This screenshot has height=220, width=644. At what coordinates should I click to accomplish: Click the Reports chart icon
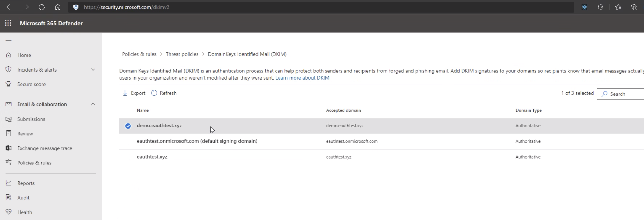point(8,183)
